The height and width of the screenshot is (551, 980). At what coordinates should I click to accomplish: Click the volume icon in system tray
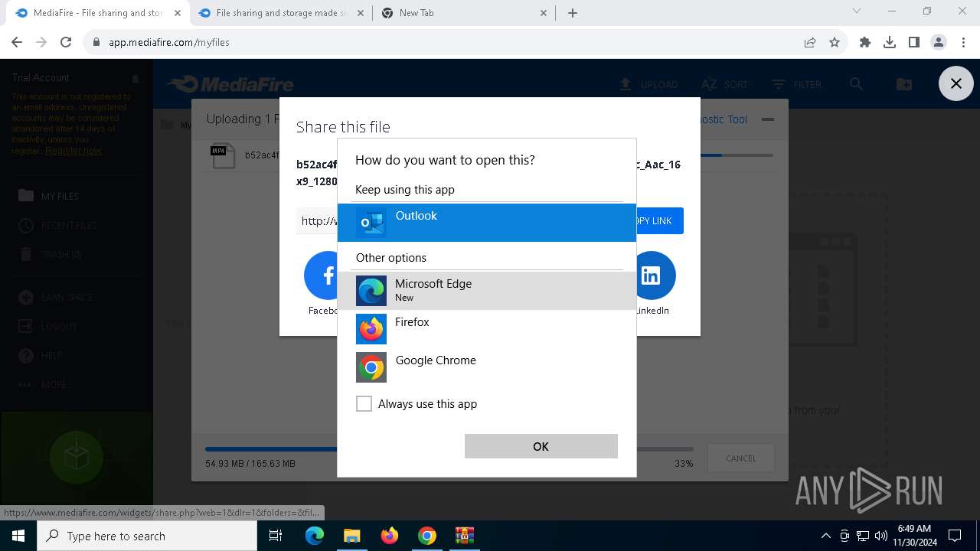tap(881, 536)
